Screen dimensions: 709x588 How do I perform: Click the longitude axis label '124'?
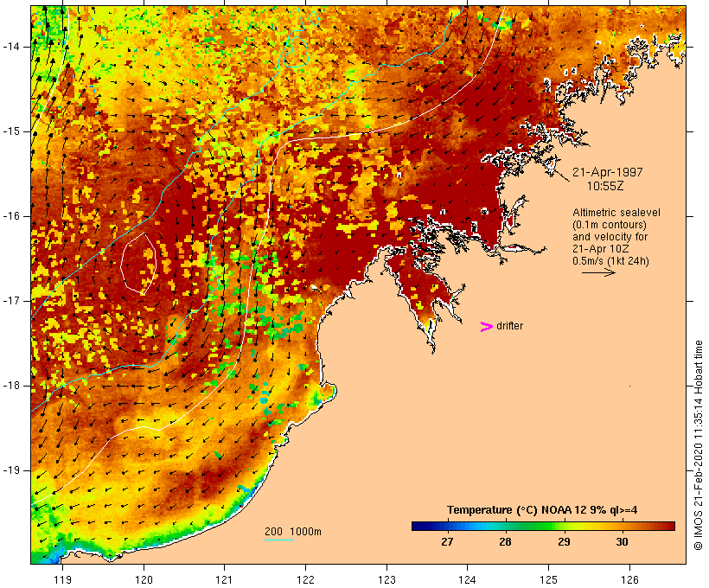(467, 579)
